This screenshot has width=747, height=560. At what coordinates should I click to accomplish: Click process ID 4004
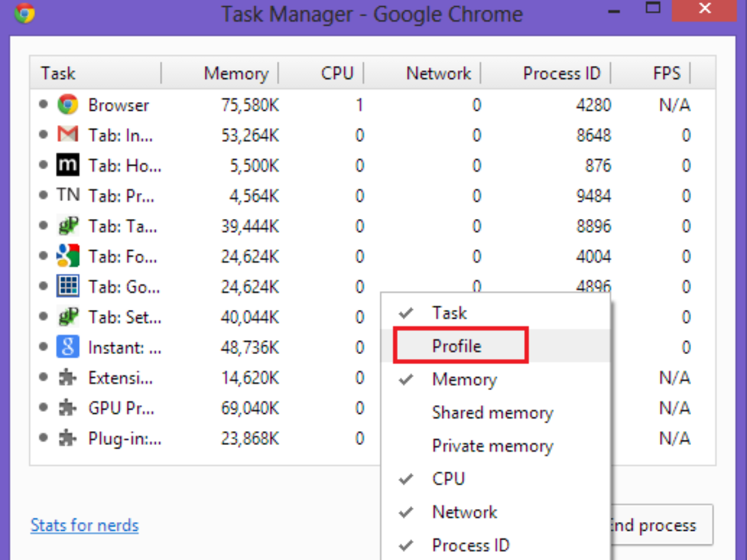coord(594,256)
